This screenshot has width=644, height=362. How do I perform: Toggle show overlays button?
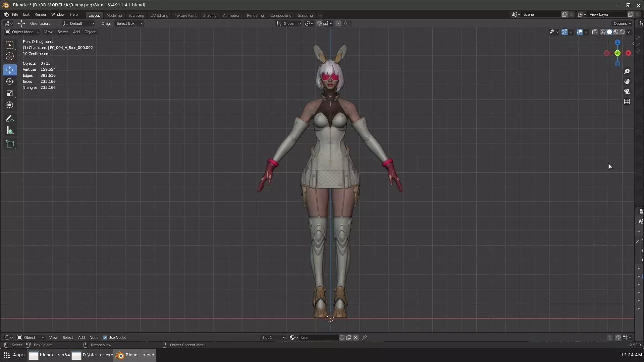tap(579, 32)
